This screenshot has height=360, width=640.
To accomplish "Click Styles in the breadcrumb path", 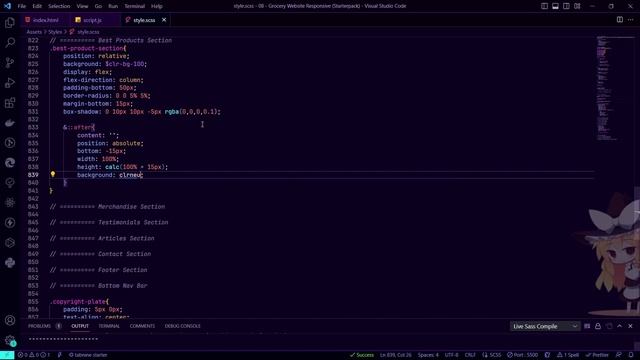I will pyautogui.click(x=55, y=32).
